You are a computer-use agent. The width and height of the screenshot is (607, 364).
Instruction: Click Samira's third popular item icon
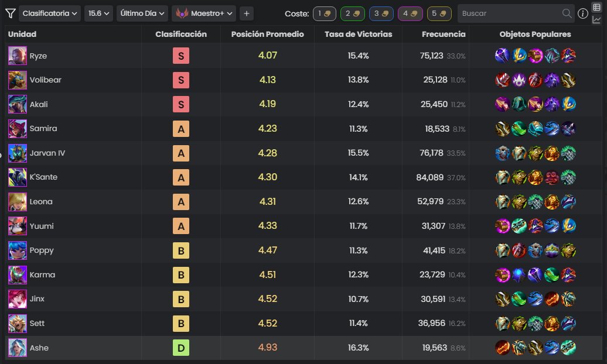[536, 129]
